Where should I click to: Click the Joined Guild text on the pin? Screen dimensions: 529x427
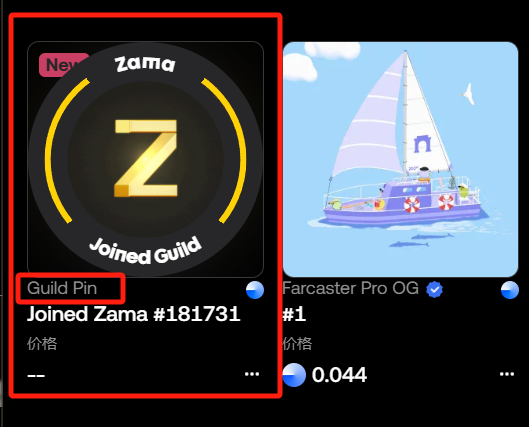pos(145,251)
